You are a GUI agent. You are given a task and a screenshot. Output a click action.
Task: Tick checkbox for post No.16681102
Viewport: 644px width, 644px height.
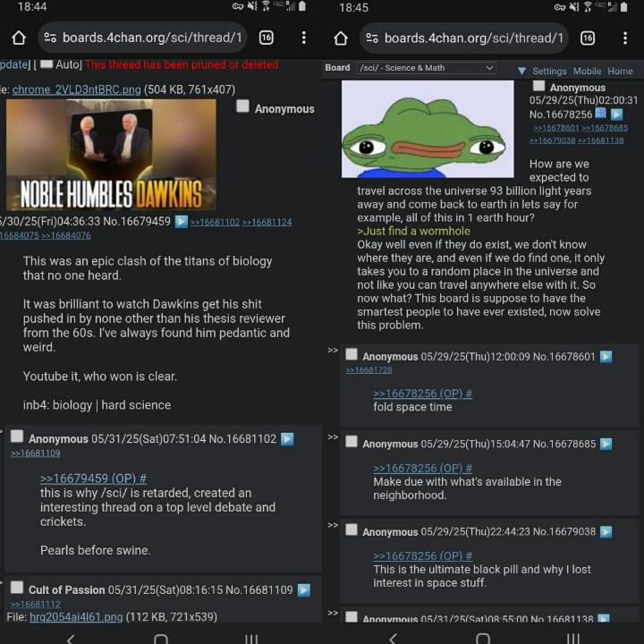[x=17, y=436]
